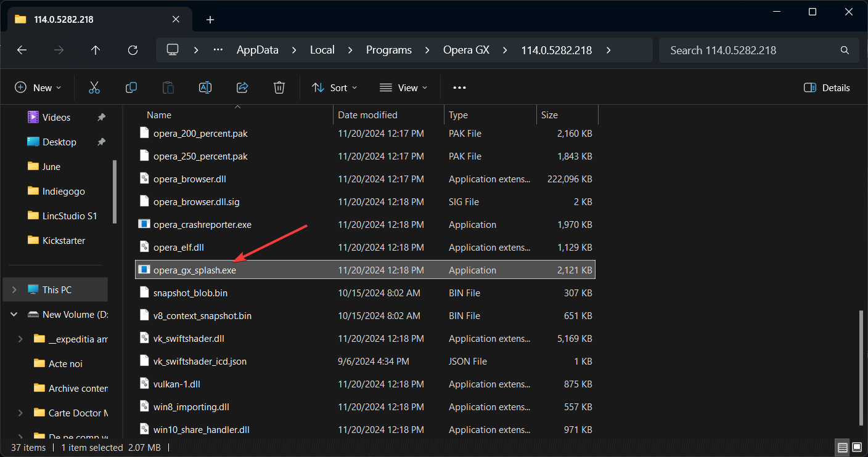868x457 pixels.
Task: Click the vk_swiftshader.dll file icon
Action: (144, 338)
